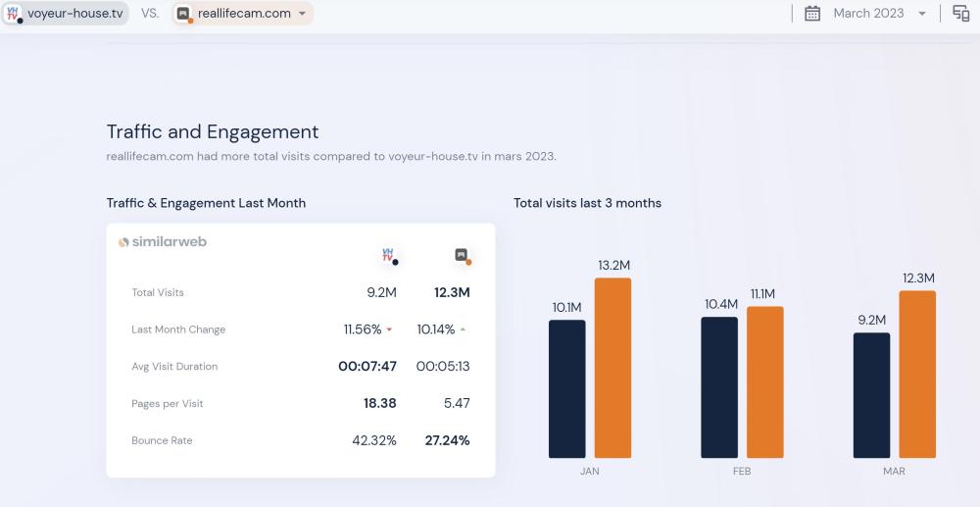This screenshot has width=980, height=507.
Task: Click the Traffic and Engagement heading
Action: click(x=213, y=132)
